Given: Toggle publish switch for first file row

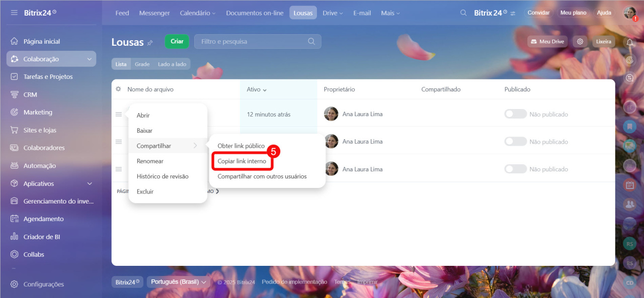Looking at the screenshot, I should tap(516, 114).
